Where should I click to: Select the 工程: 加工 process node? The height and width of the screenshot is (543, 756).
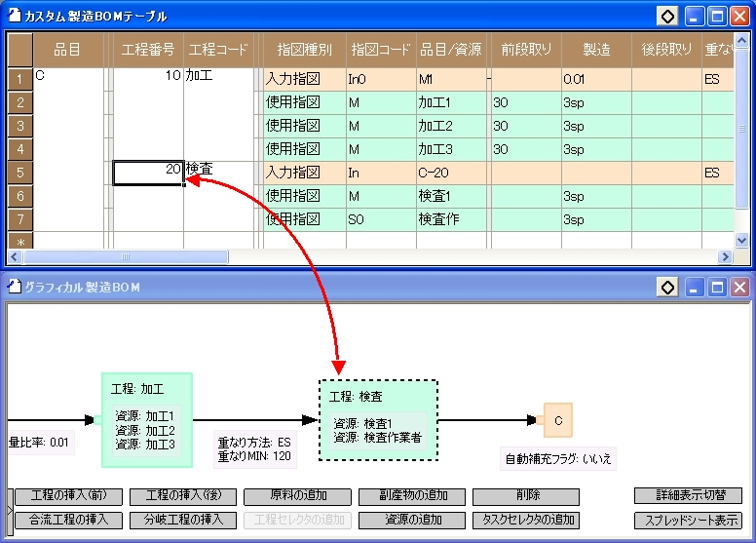(x=147, y=420)
